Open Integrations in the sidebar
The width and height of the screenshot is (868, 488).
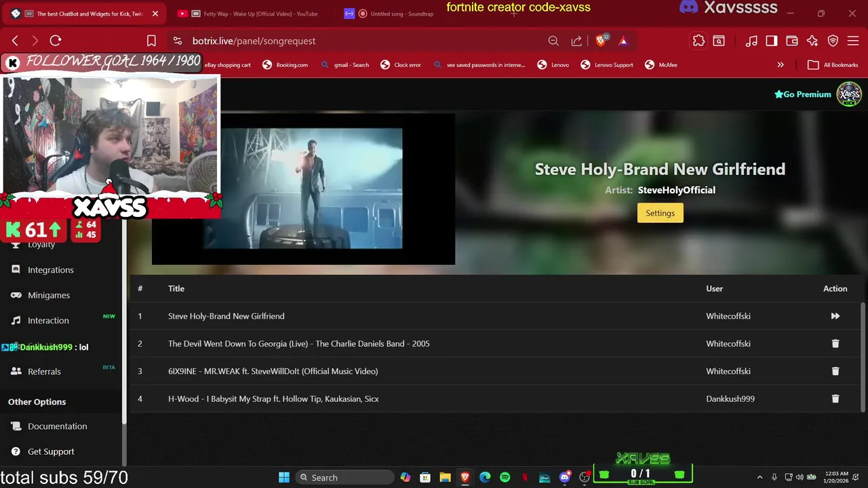point(50,270)
